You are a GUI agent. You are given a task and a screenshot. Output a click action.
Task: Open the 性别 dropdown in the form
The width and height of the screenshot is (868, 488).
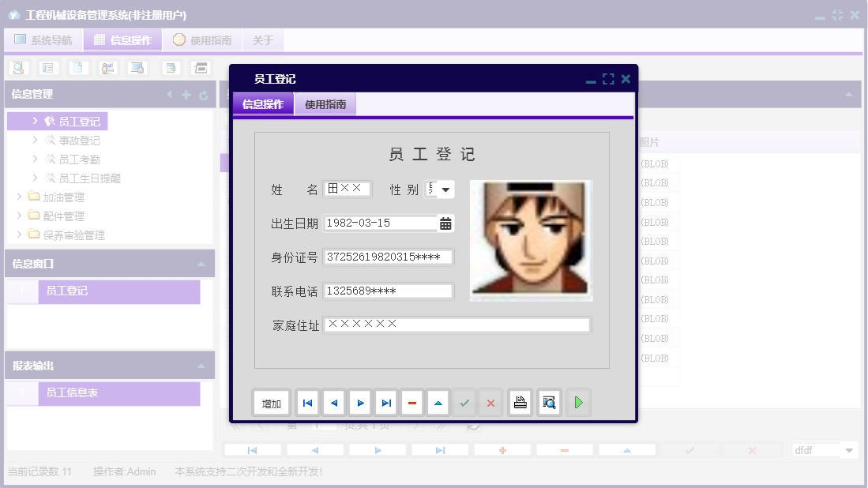click(x=445, y=189)
